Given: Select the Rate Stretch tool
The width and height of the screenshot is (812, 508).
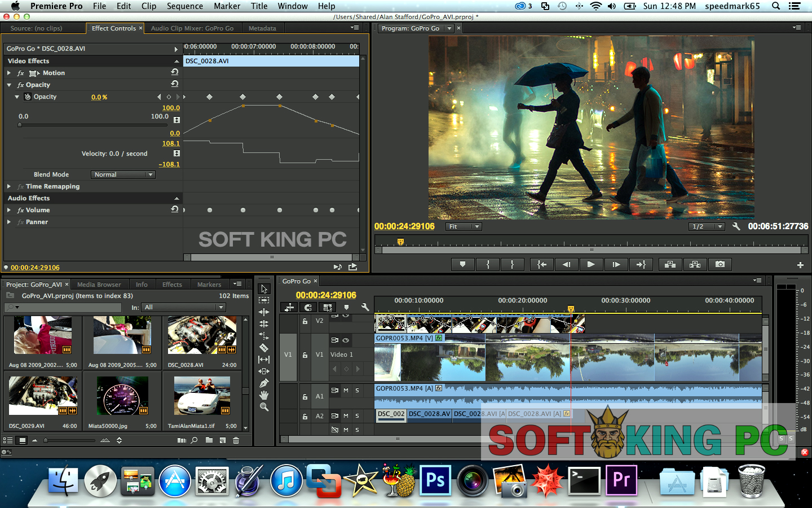Looking at the screenshot, I should click(x=264, y=336).
